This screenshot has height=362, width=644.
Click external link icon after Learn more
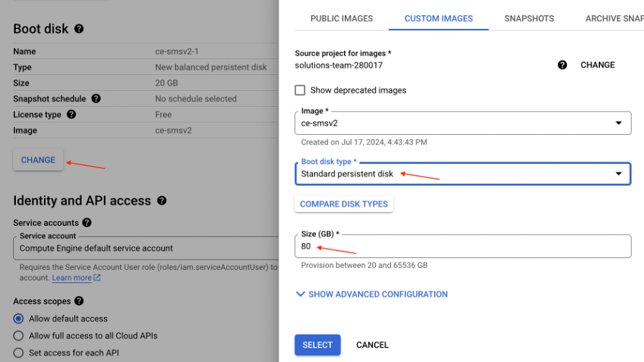pyautogui.click(x=97, y=278)
